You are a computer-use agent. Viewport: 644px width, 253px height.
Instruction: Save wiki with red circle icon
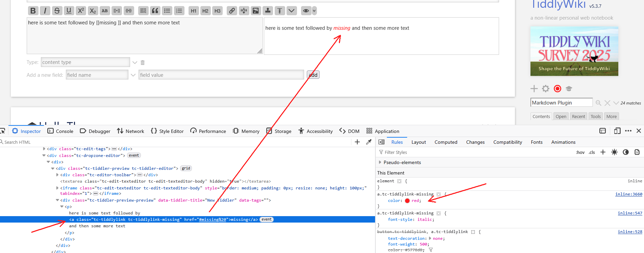tap(558, 89)
